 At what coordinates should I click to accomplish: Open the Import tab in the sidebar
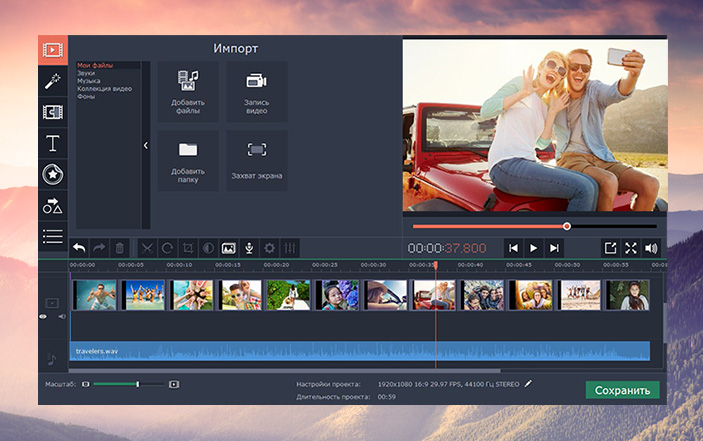(x=53, y=50)
